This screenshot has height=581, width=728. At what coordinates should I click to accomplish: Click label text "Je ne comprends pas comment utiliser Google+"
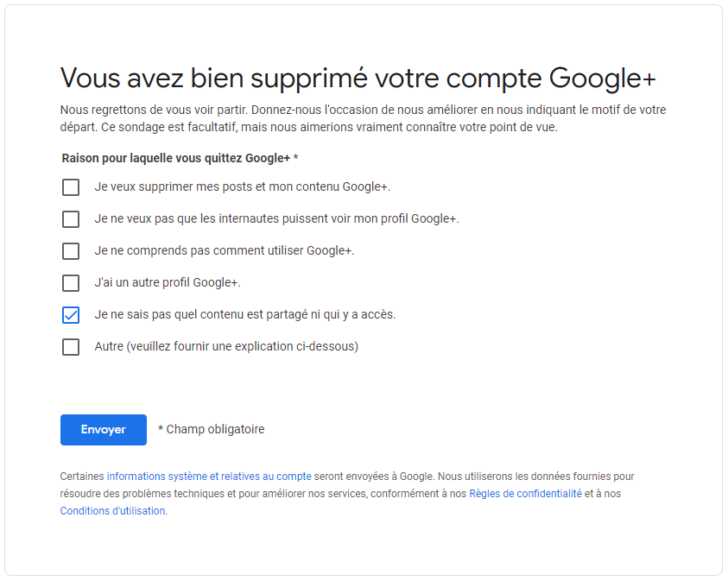coord(225,250)
